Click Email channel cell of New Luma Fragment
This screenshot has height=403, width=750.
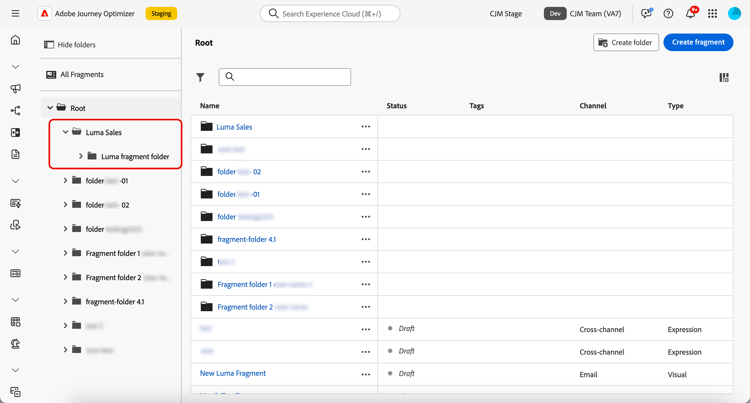(588, 374)
